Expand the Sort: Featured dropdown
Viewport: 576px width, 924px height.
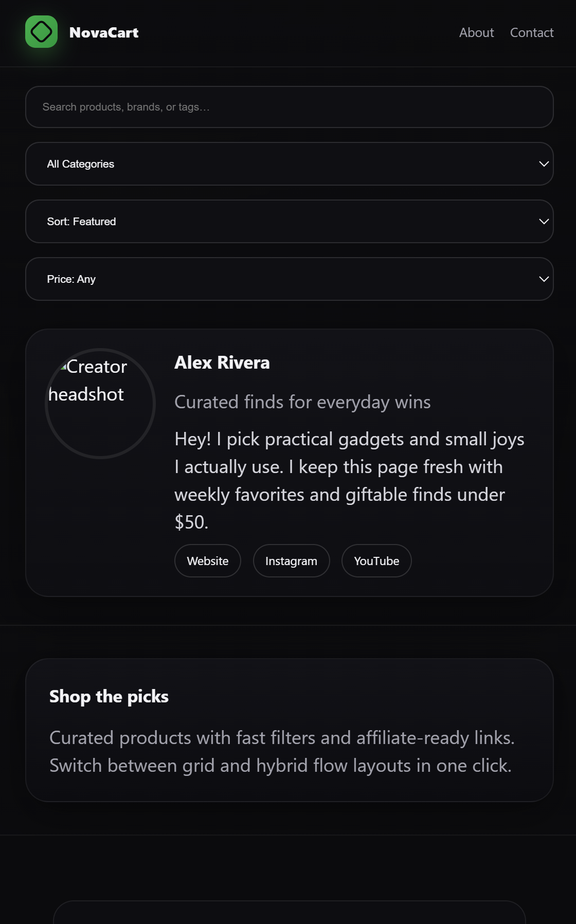coord(278,222)
